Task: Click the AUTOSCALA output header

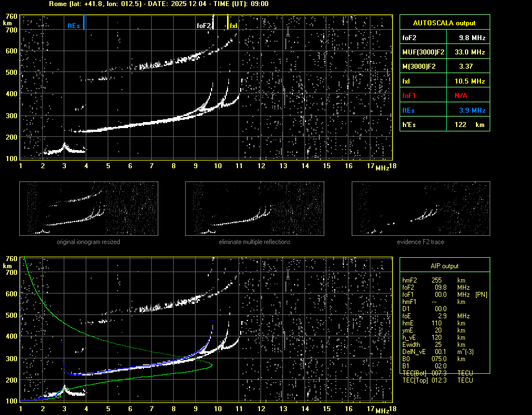Action: (x=445, y=23)
